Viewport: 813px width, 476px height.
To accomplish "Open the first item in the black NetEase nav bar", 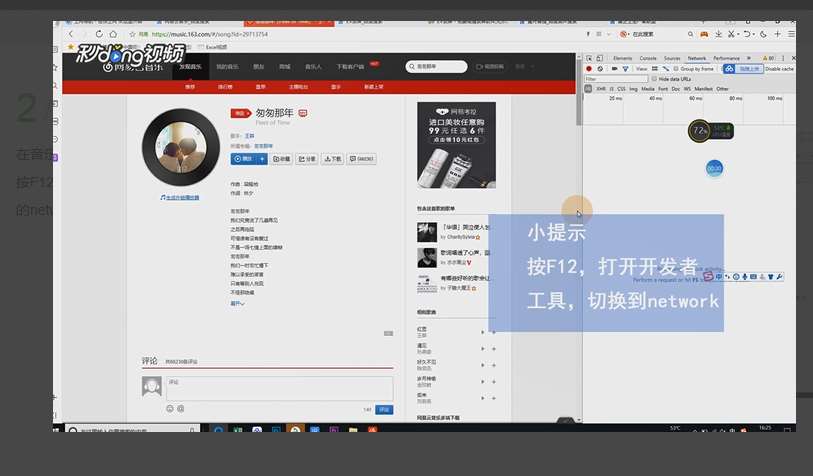I will pos(190,66).
